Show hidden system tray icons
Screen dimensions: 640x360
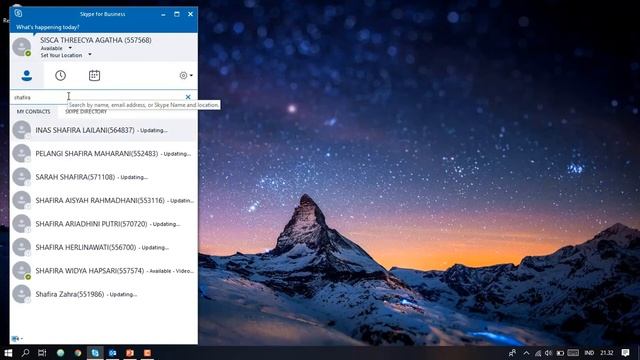527,353
